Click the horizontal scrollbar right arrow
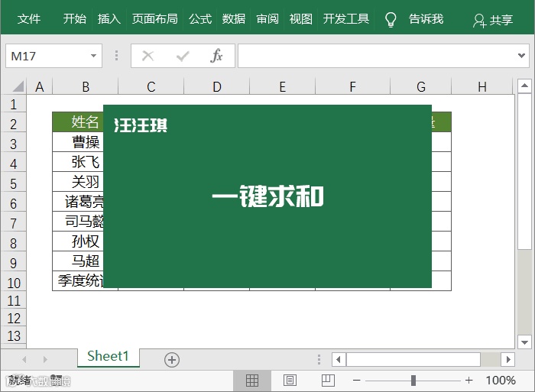535x392 pixels. pyautogui.click(x=508, y=359)
